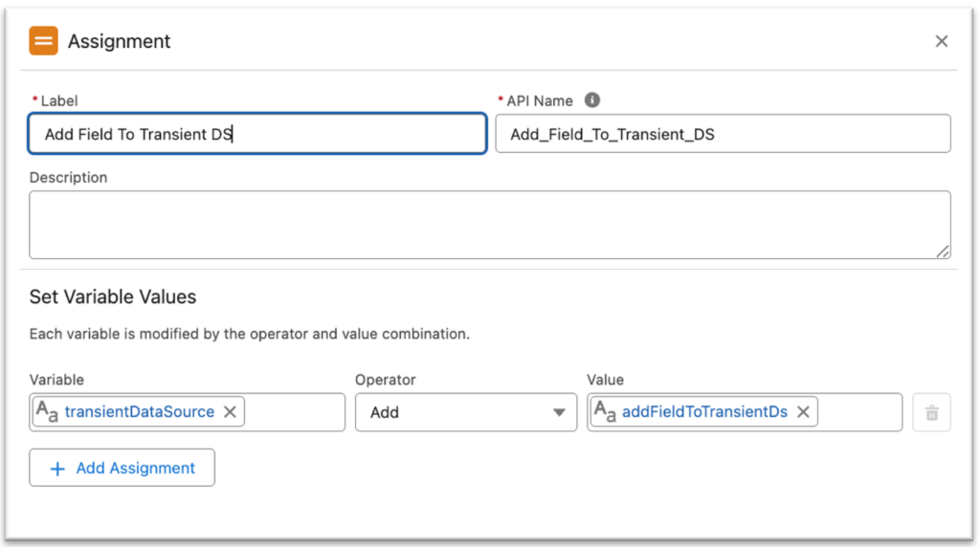Select the transientDataSource variable name
980x547 pixels.
tap(140, 411)
